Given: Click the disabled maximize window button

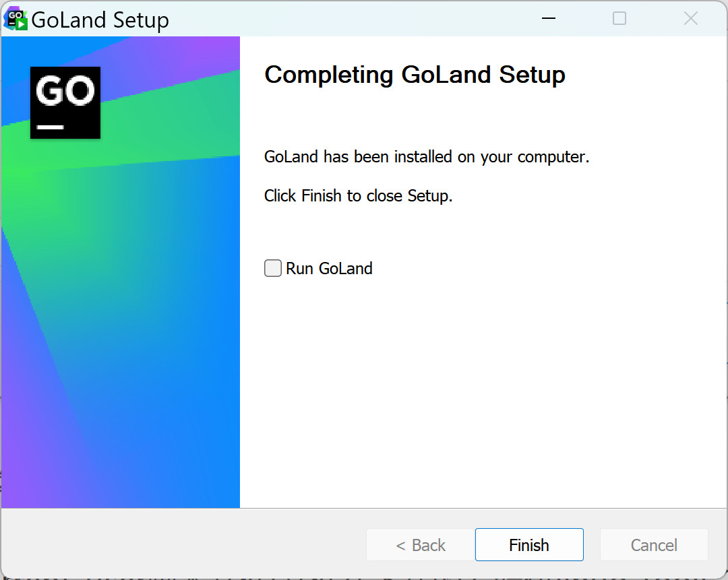Looking at the screenshot, I should click(x=619, y=19).
